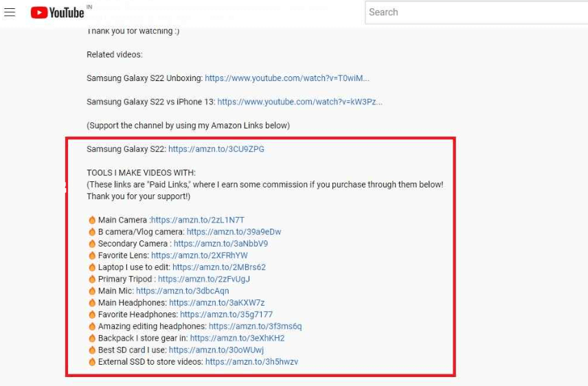Click the flame emoji beside Primary Tripod
Image resolution: width=588 pixels, height=386 pixels.
coord(92,279)
